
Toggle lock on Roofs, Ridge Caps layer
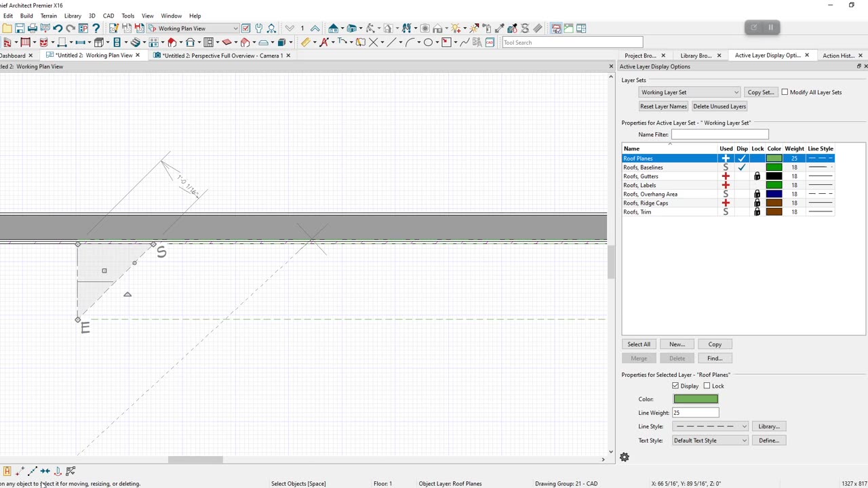[x=757, y=203]
